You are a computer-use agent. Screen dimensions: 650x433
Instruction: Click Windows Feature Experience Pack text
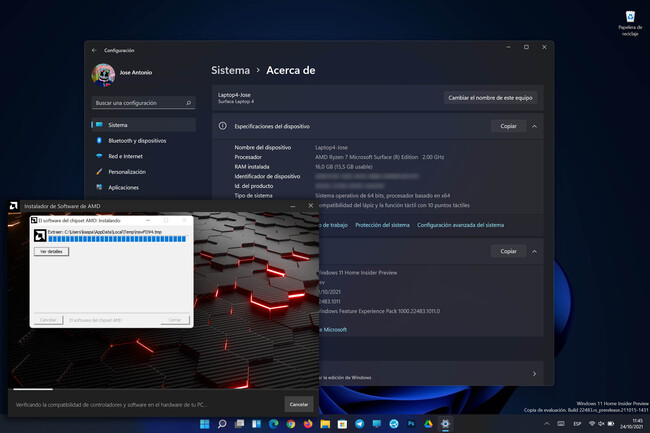pos(379,311)
